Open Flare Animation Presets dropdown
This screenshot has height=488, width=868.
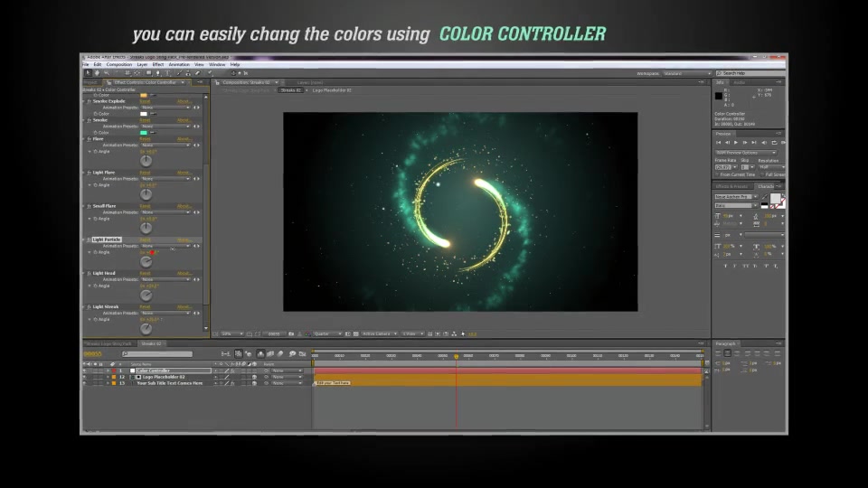tap(165, 145)
